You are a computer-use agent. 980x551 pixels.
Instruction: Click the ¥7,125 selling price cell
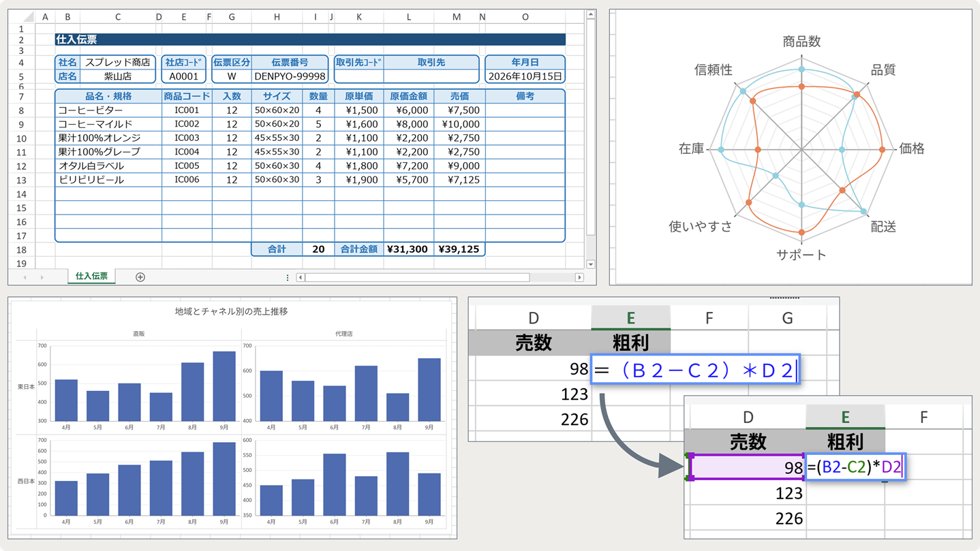(x=459, y=180)
